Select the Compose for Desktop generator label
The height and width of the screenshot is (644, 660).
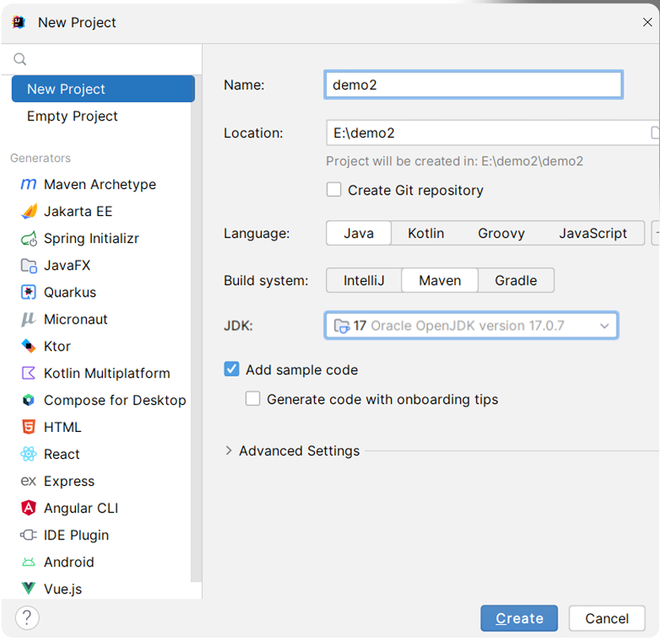click(115, 400)
